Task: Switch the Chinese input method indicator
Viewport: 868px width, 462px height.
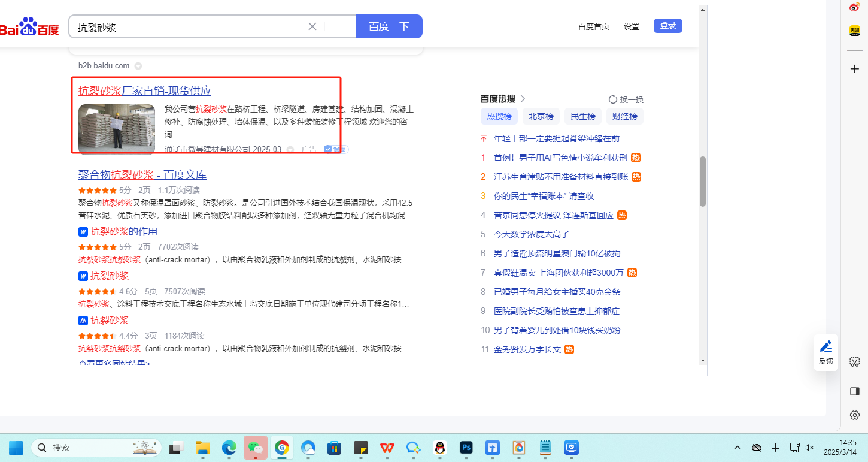Action: [775, 448]
